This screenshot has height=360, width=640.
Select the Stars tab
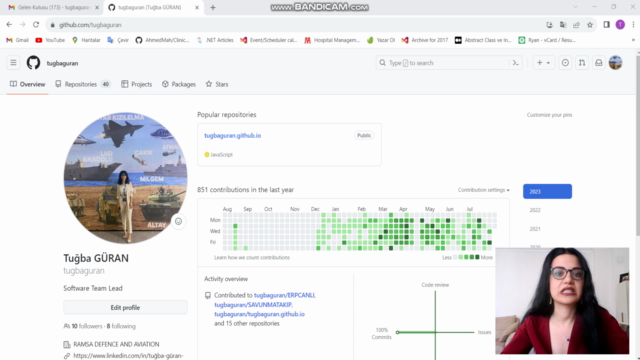217,84
